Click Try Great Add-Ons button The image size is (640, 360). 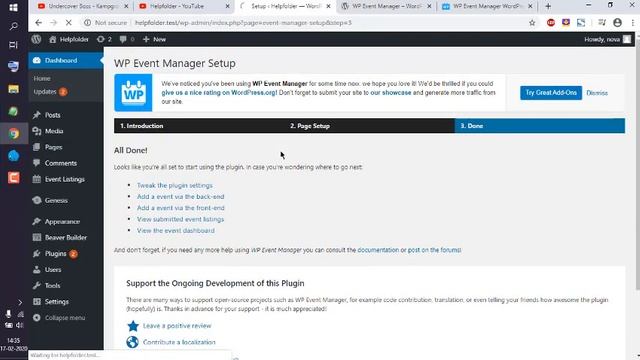[x=551, y=93]
